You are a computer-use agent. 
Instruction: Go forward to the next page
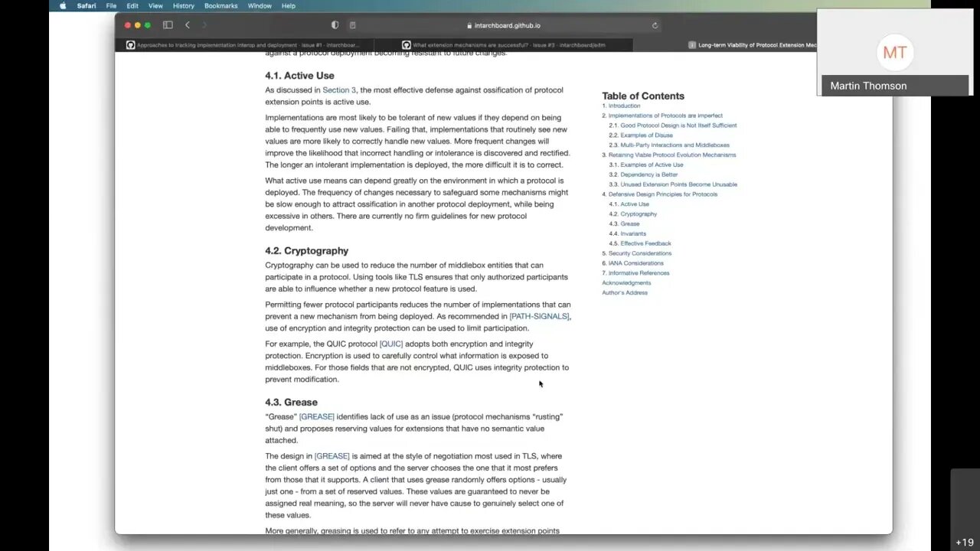pos(204,25)
